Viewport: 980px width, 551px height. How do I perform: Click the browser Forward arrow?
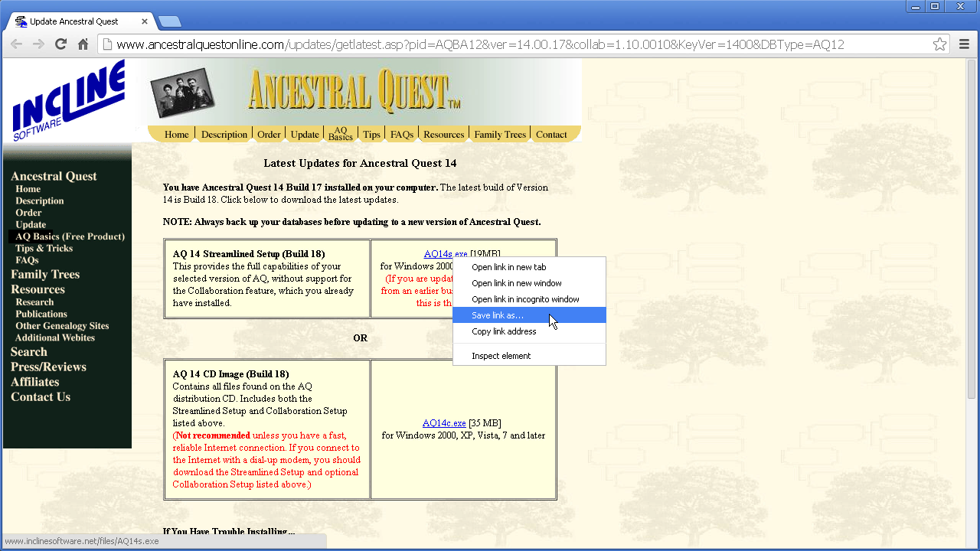tap(38, 44)
